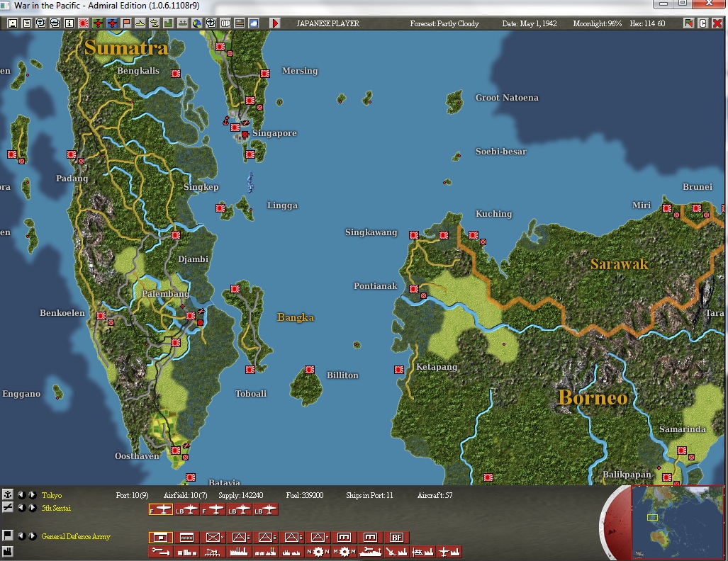The width and height of the screenshot is (728, 561).
Task: Select the Japanese base marker at Miri
Action: point(667,208)
